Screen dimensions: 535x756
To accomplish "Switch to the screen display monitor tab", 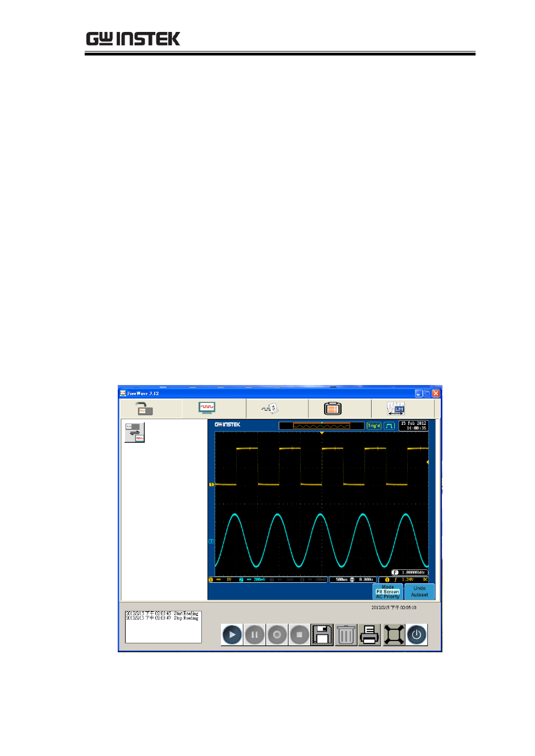I will pos(207,408).
